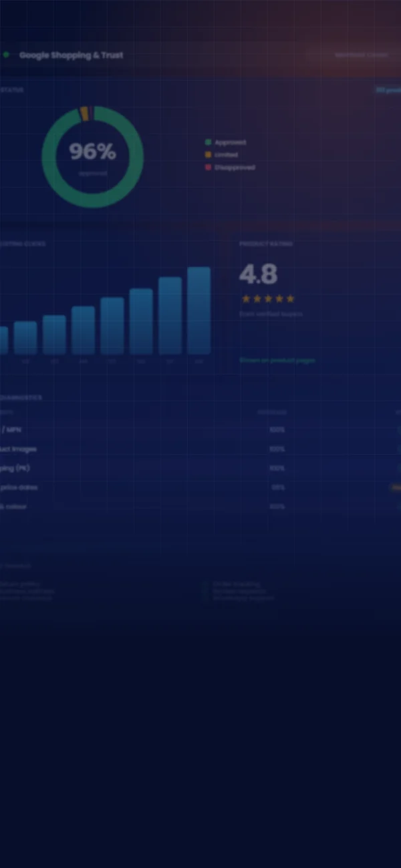This screenshot has height=868, width=401.
Task: Click the sale price dates diagnostics row
Action: pos(200,488)
